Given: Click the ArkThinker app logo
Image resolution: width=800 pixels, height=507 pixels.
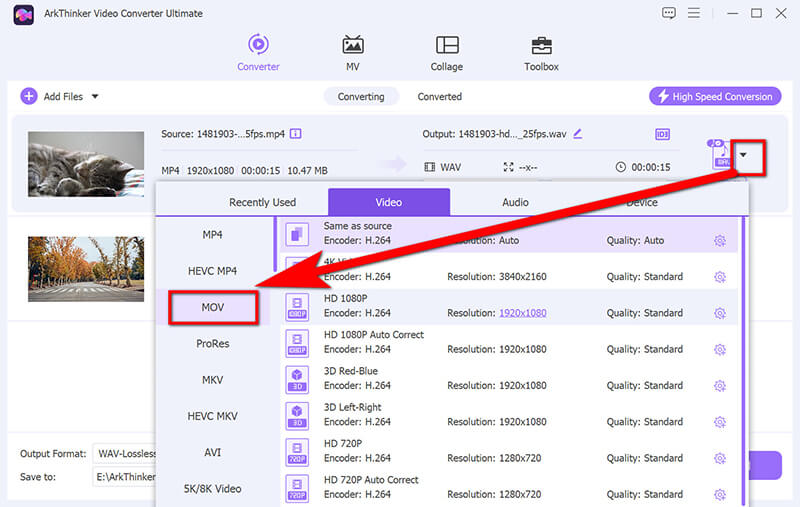Looking at the screenshot, I should pos(23,14).
